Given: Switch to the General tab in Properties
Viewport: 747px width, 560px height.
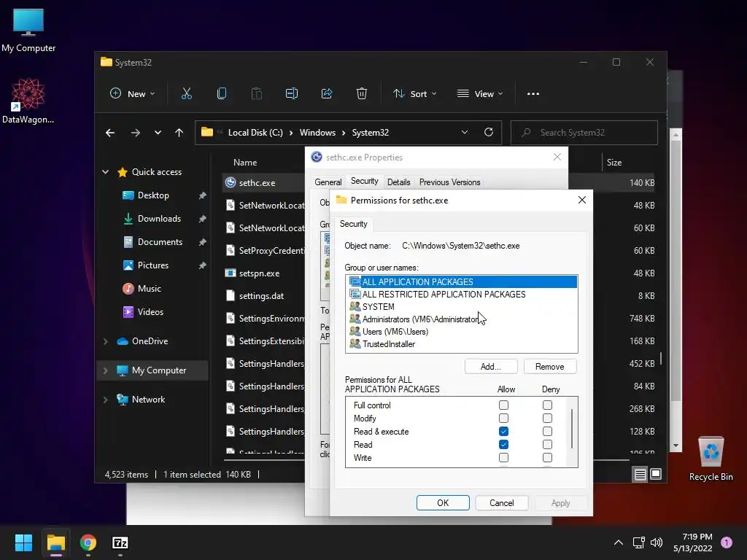Looking at the screenshot, I should (328, 182).
